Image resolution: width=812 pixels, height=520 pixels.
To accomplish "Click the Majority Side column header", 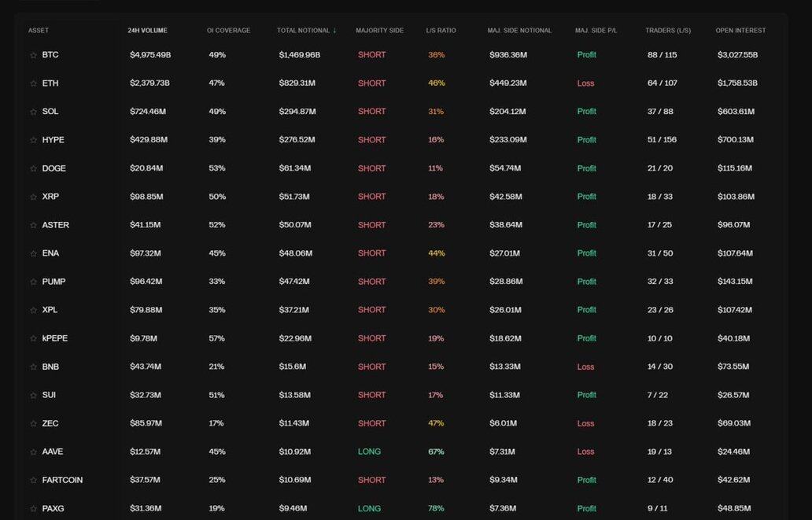I will 379,31.
